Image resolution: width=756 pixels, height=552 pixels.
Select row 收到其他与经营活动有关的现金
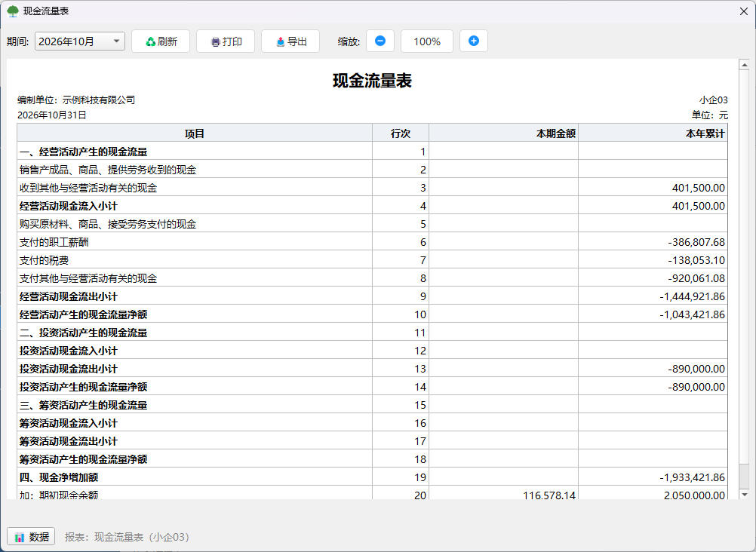click(372, 188)
